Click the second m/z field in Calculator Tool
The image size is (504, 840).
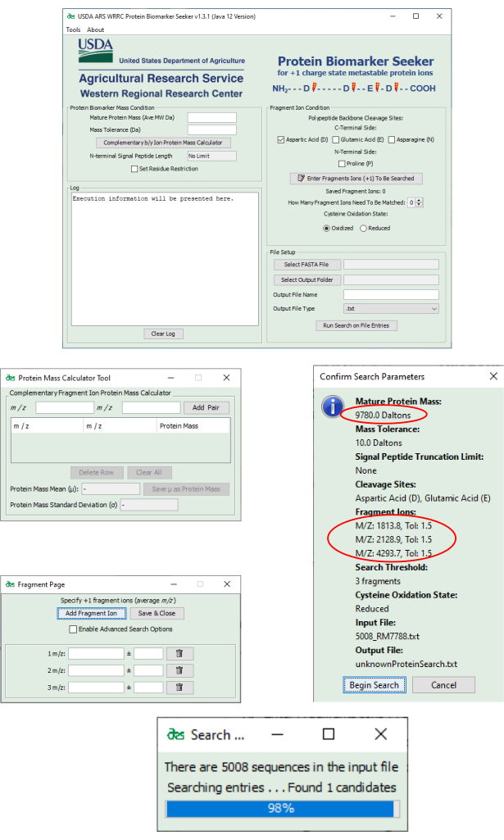(x=151, y=407)
